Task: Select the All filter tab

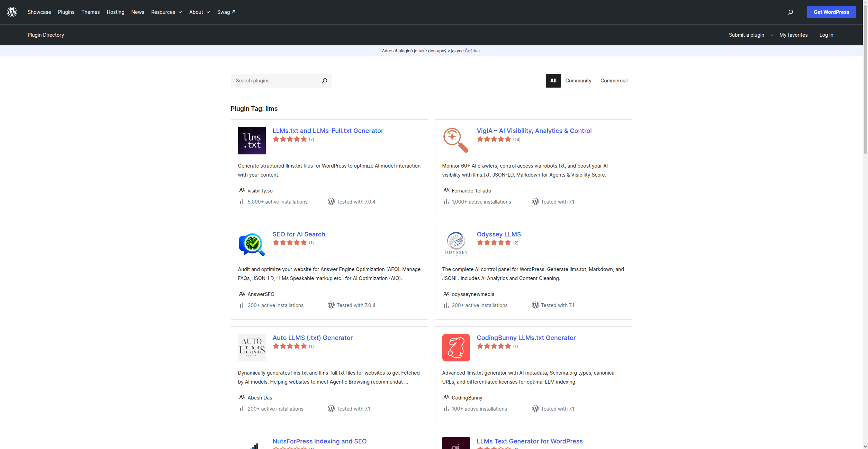Action: coord(553,81)
